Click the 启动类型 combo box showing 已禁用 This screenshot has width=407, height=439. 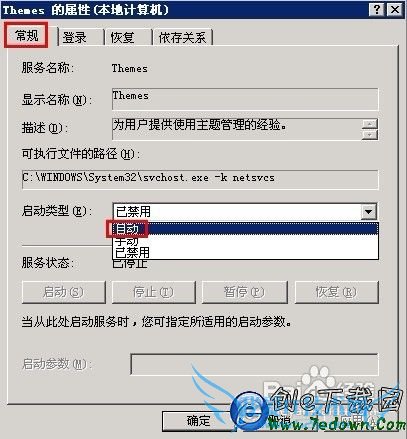pyautogui.click(x=245, y=211)
